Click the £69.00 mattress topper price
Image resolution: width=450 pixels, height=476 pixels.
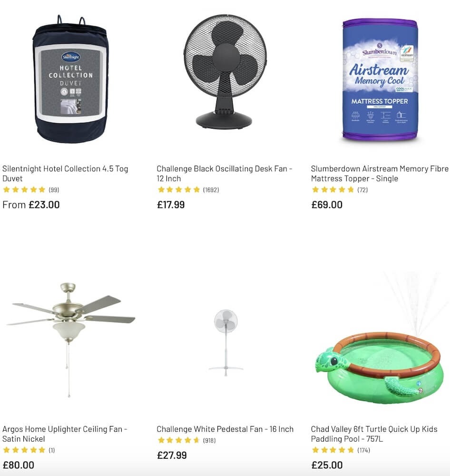[x=327, y=205]
